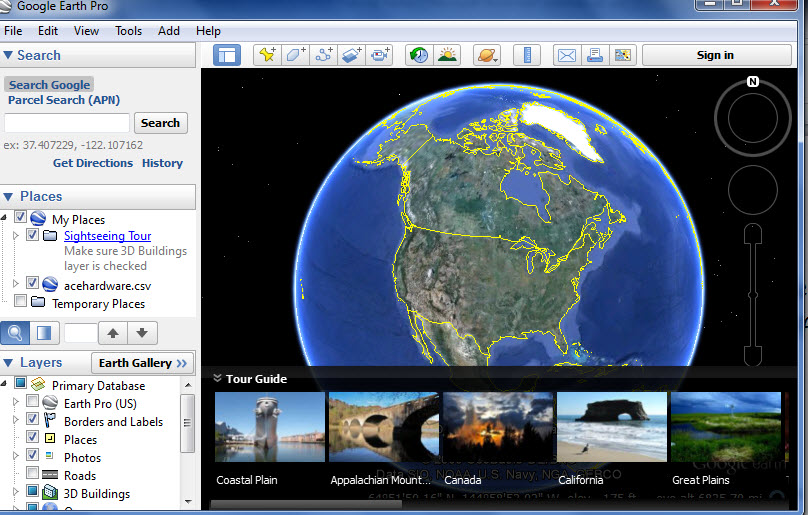This screenshot has width=808, height=515.
Task: Click the zoom slider control
Action: (753, 295)
